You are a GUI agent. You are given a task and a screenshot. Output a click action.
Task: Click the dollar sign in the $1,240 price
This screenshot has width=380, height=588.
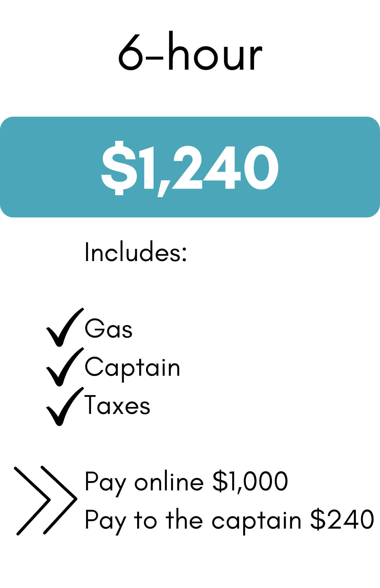pos(115,168)
